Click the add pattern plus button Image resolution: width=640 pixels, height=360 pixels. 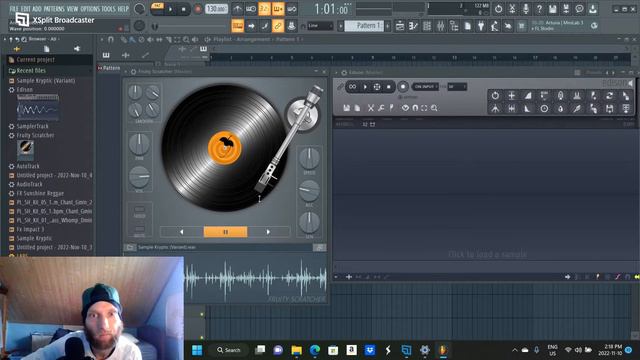tap(387, 26)
